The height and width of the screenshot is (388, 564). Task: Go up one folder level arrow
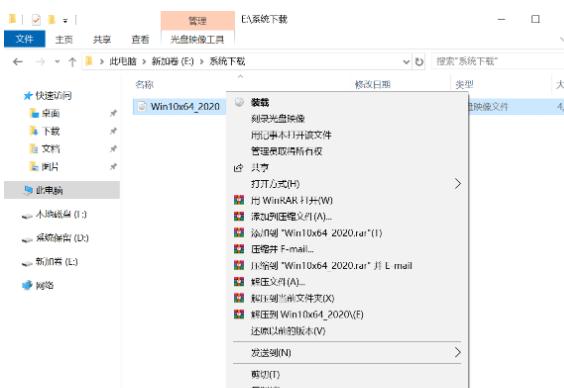[72, 62]
